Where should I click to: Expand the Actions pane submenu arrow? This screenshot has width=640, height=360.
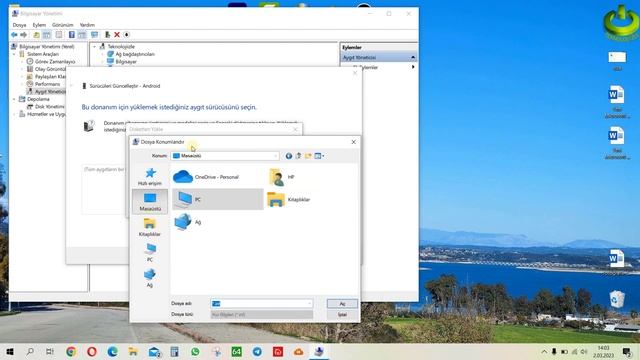coord(413,67)
